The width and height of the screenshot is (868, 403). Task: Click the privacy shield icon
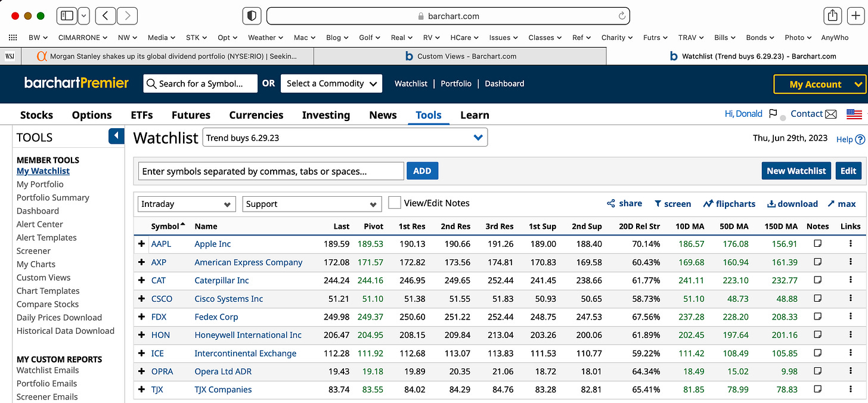click(252, 16)
